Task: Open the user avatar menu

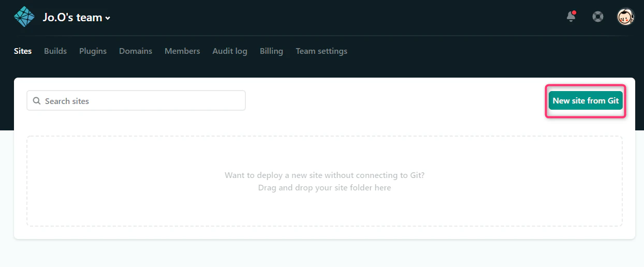Action: (626, 17)
